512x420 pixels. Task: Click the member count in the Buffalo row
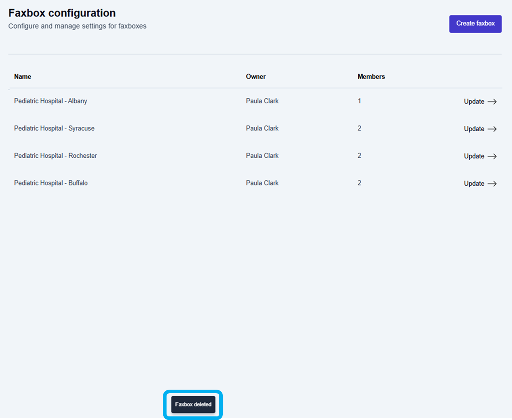pos(359,183)
